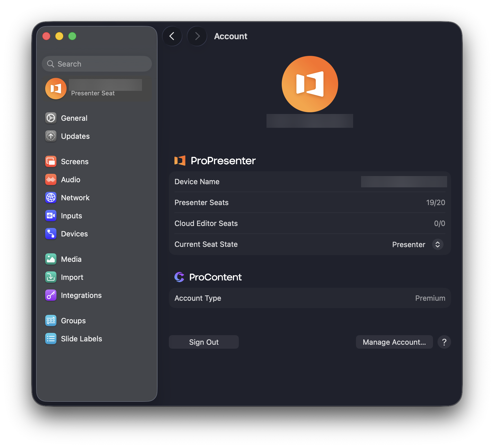Image resolution: width=494 pixels, height=448 pixels.
Task: Click the ProContent logo icon
Action: tap(179, 277)
